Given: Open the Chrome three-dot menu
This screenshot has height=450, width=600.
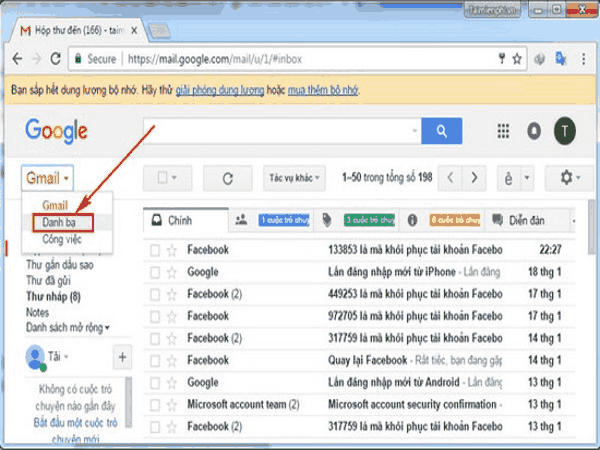Looking at the screenshot, I should tap(584, 59).
